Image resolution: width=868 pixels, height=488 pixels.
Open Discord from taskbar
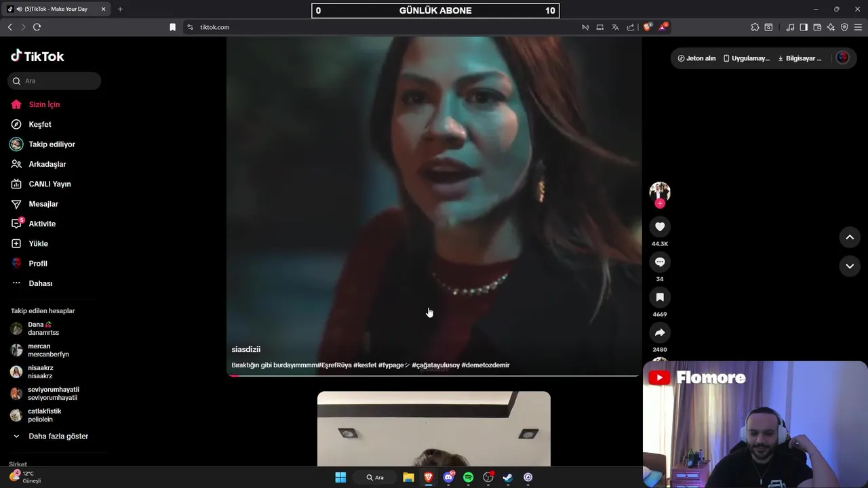click(448, 477)
